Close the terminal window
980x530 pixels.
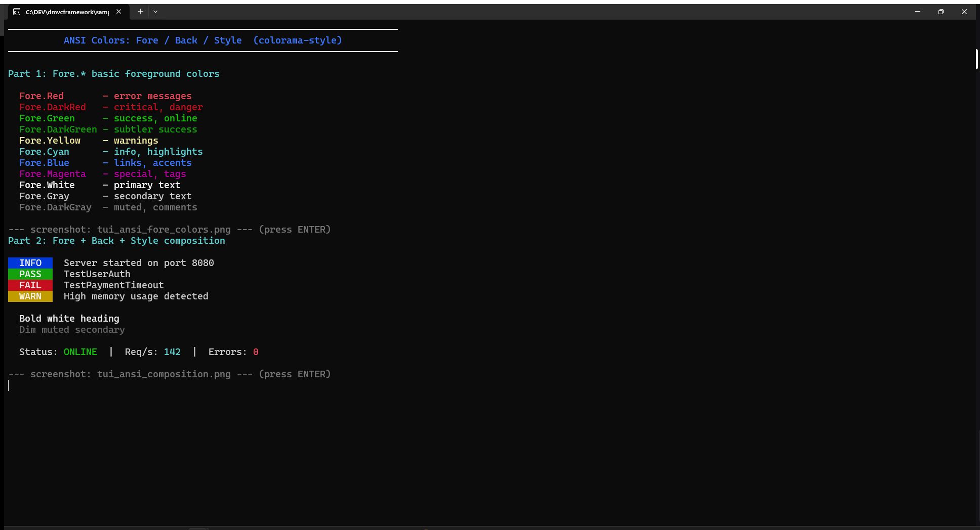[964, 12]
